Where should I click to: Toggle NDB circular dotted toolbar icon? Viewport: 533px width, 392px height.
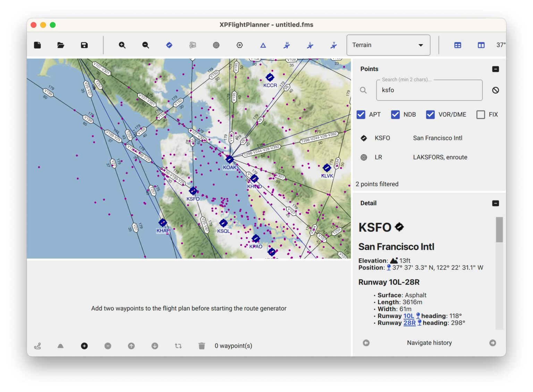coord(216,45)
